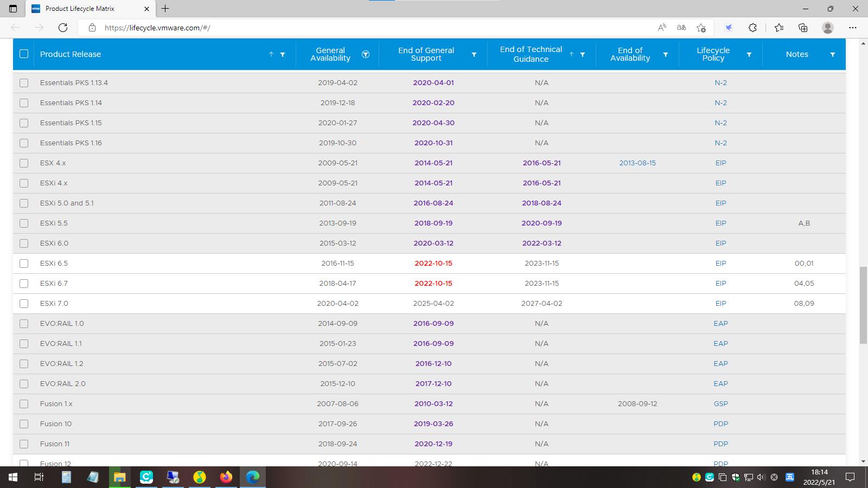Image resolution: width=868 pixels, height=488 pixels.
Task: Sort Product Release column with arrow
Action: click(271, 54)
